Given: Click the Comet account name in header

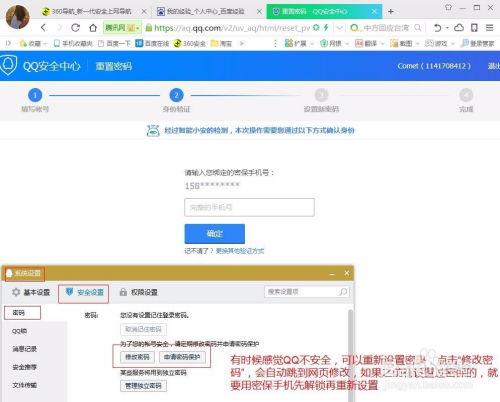Looking at the screenshot, I should point(434,66).
